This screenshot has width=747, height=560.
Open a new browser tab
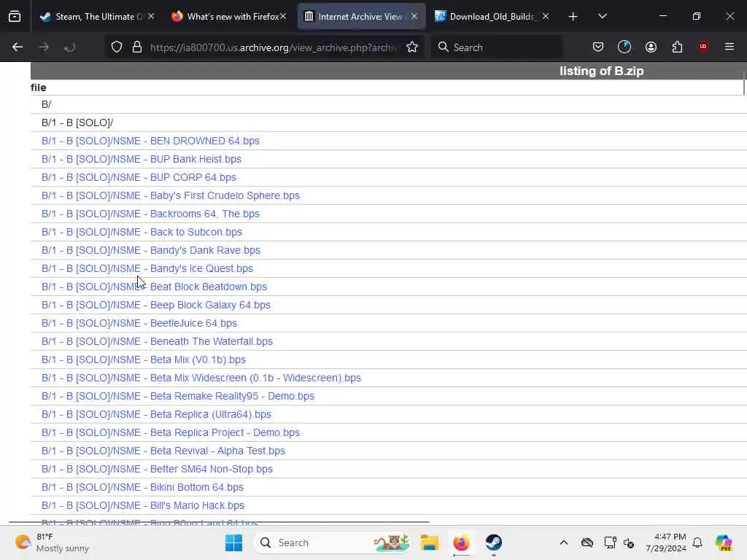573,17
